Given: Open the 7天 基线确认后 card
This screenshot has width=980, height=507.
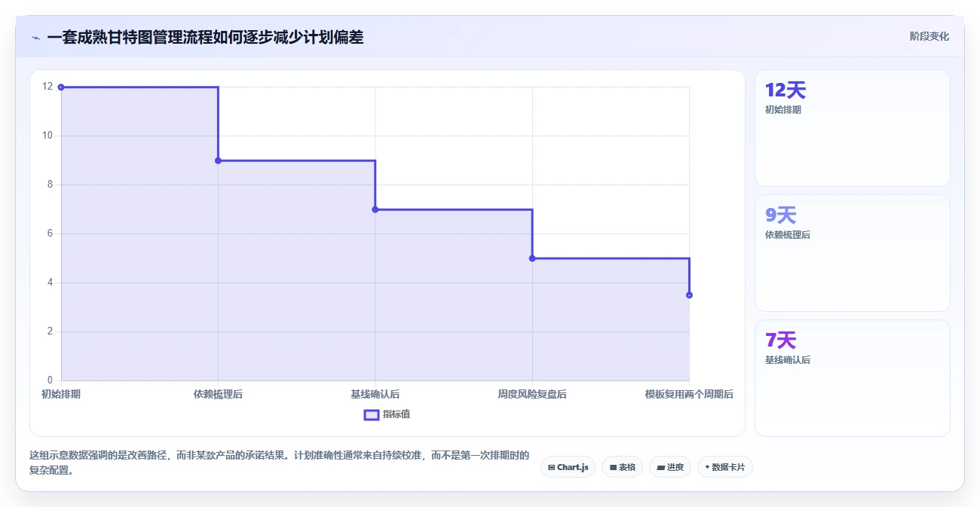Looking at the screenshot, I should pyautogui.click(x=853, y=378).
